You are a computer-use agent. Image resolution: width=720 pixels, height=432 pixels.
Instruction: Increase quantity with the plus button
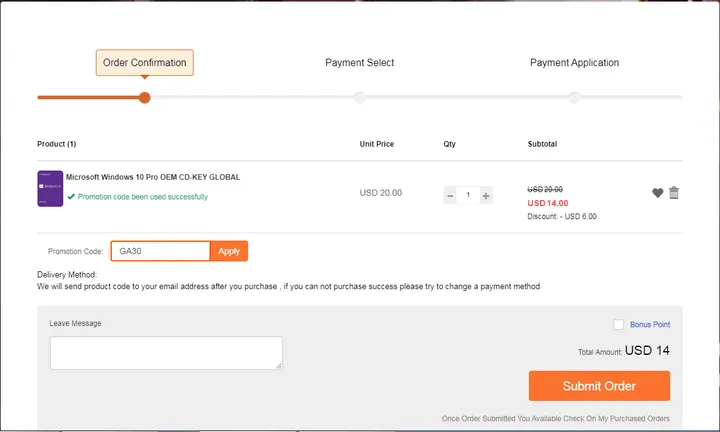[486, 196]
